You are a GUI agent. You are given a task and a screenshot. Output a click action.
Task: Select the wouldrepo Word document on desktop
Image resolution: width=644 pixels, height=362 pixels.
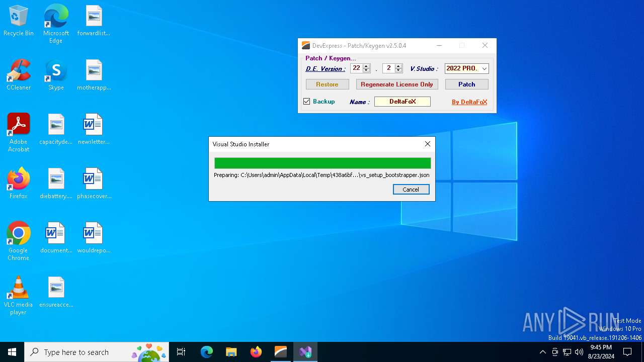pyautogui.click(x=94, y=238)
